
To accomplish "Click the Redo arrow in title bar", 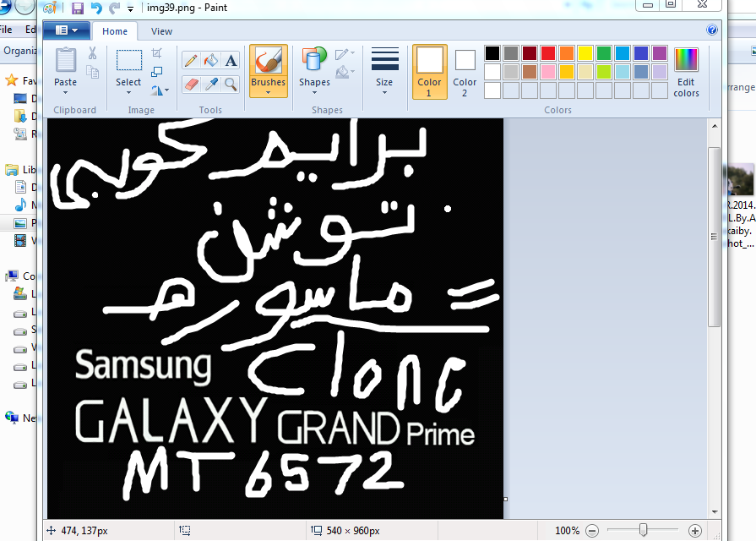I will point(114,8).
